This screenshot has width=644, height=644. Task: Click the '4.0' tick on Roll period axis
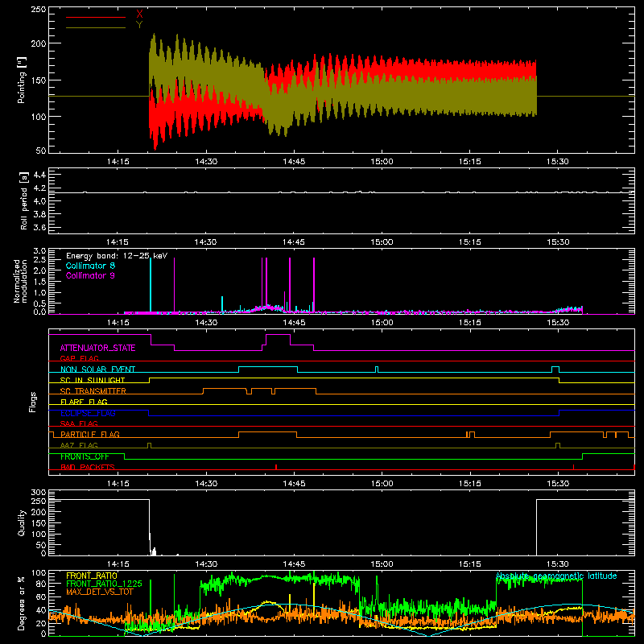tap(39, 201)
